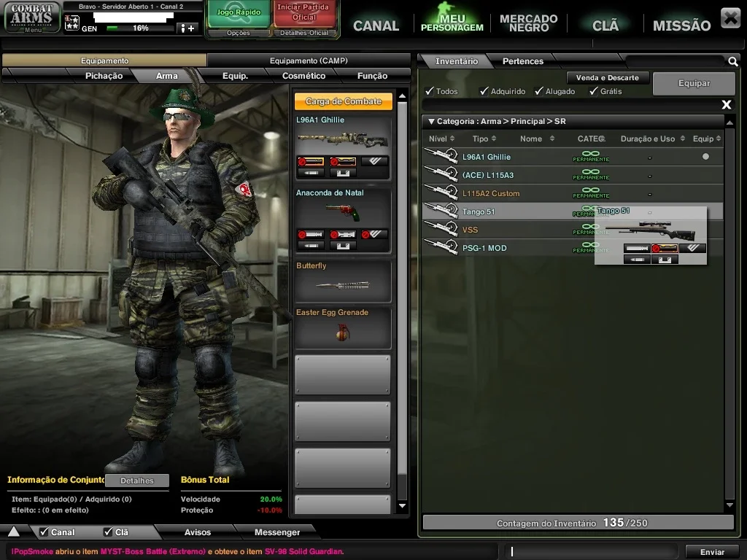Click the inventory search magnifier icon

coord(732,61)
